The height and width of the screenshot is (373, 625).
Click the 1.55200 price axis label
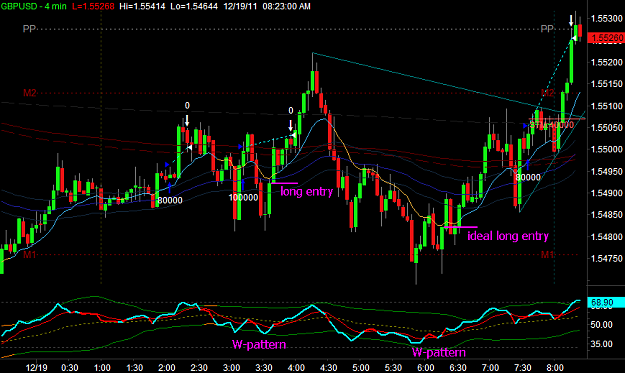(x=607, y=63)
